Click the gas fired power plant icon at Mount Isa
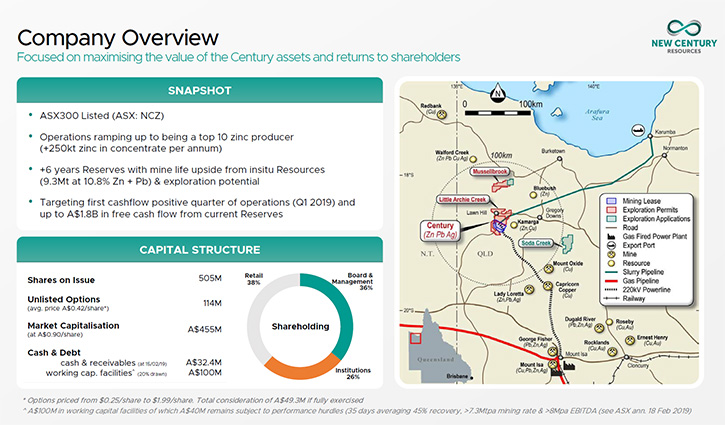This screenshot has width=725, height=425. [x=569, y=366]
